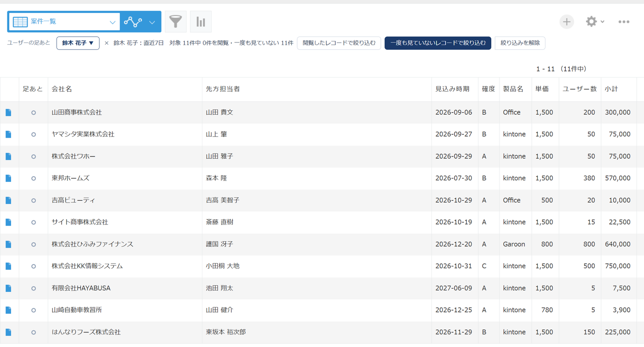The height and width of the screenshot is (347, 644).
Task: Click footprint circle for 山田商事株式会社
Action: coord(34,112)
